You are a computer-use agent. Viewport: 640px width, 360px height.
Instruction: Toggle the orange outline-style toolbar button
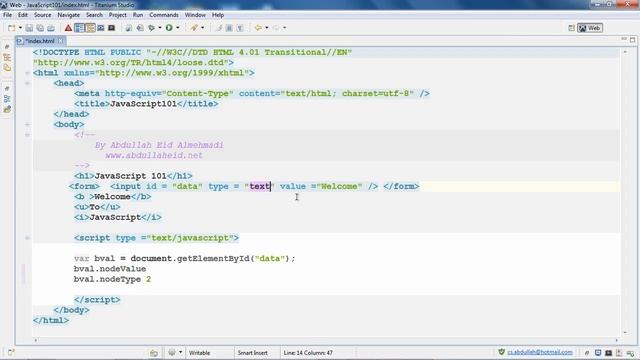point(90,28)
